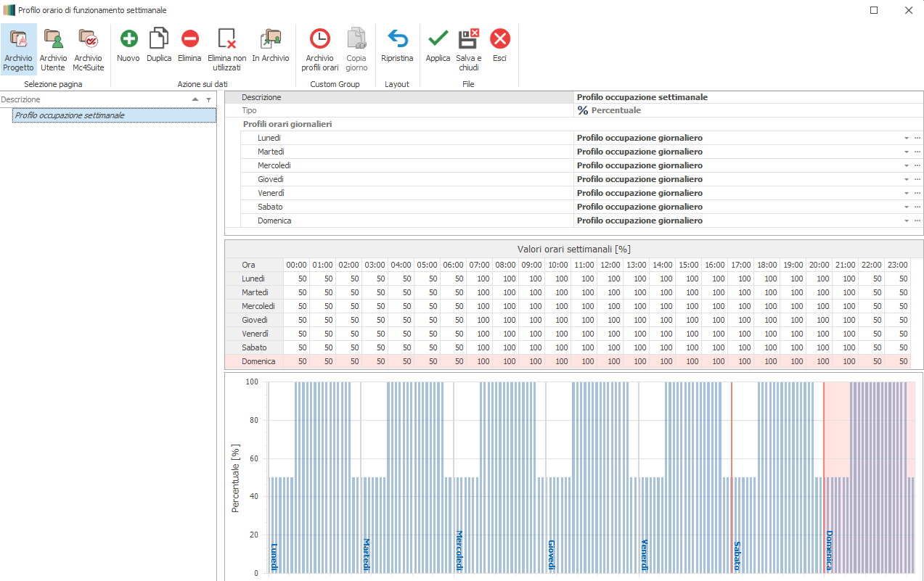Apply changes with Applica checkmark
Viewport: 924px width, 581px height.
pyautogui.click(x=438, y=40)
